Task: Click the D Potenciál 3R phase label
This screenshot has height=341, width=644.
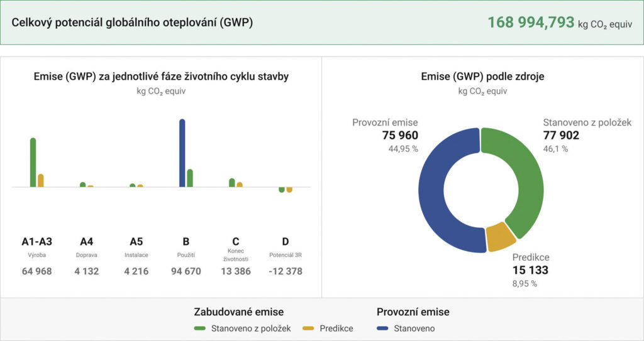Action: click(286, 242)
